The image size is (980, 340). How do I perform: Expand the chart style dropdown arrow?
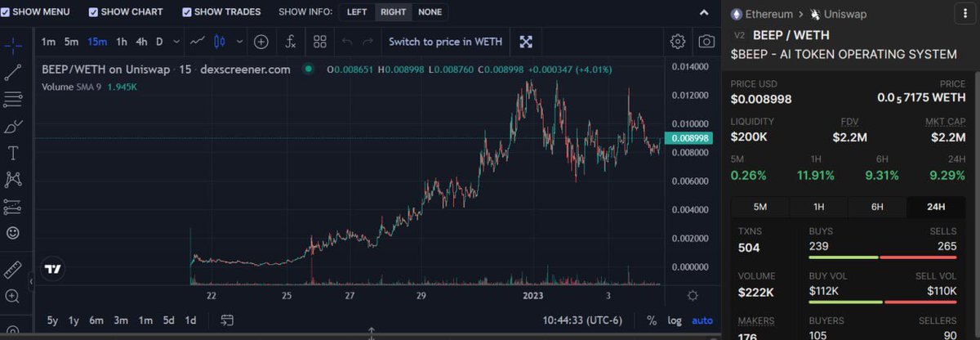click(x=239, y=41)
